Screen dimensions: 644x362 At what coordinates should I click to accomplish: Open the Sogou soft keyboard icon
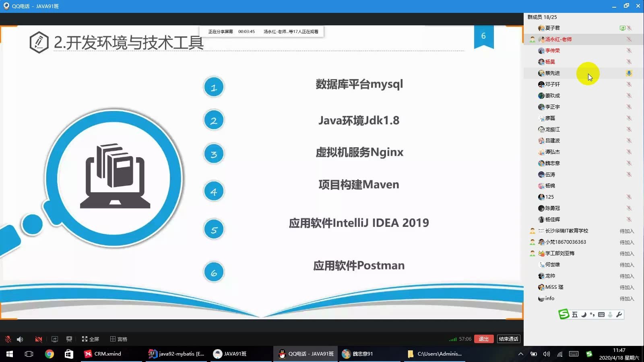click(x=601, y=315)
